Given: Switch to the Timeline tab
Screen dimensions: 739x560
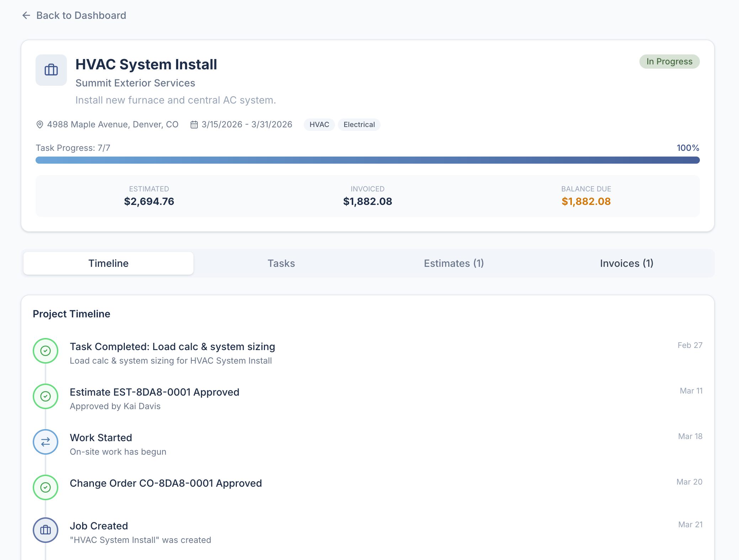Looking at the screenshot, I should coord(108,263).
